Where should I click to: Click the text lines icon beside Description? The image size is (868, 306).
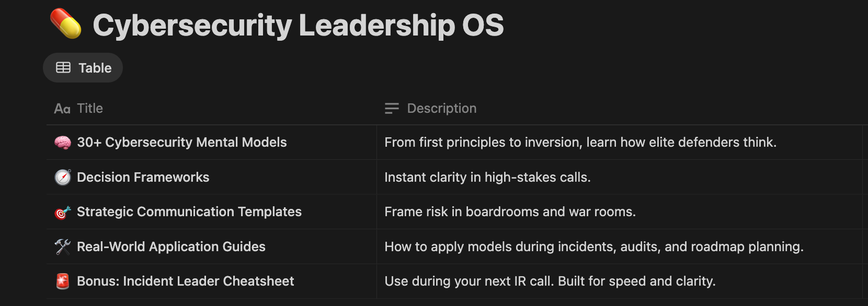pos(392,109)
